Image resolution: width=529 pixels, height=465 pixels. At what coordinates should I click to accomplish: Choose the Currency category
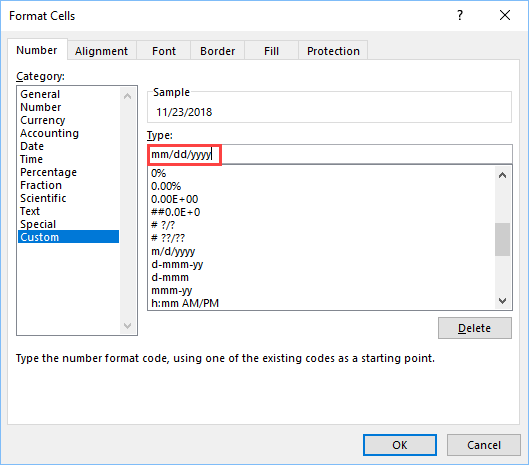[x=43, y=120]
